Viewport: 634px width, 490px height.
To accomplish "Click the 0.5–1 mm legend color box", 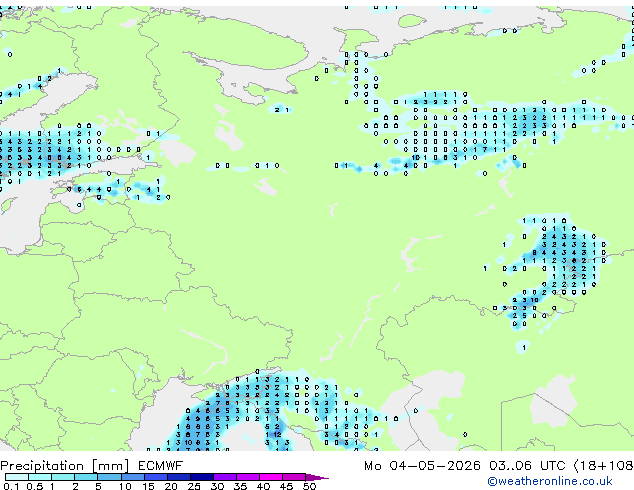I will (x=40, y=477).
